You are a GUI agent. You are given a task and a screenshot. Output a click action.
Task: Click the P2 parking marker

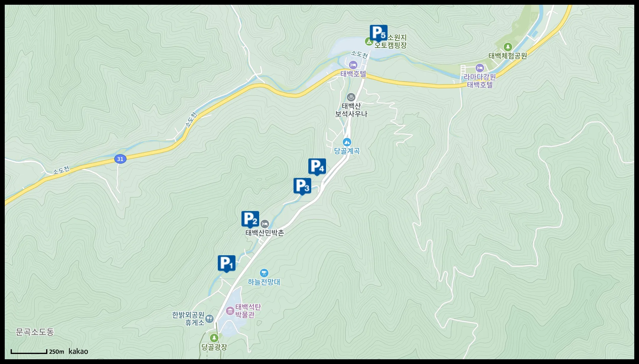tap(250, 220)
